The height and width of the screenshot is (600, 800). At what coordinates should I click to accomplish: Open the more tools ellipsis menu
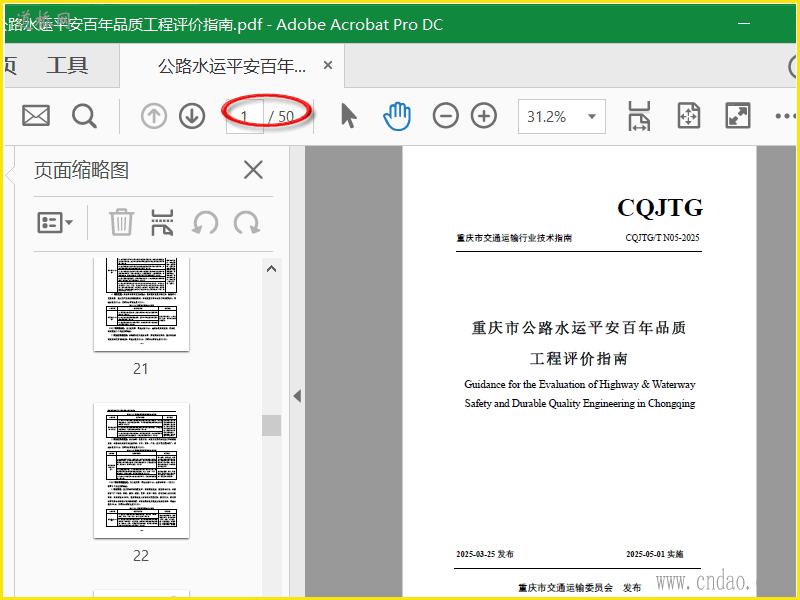coord(785,116)
